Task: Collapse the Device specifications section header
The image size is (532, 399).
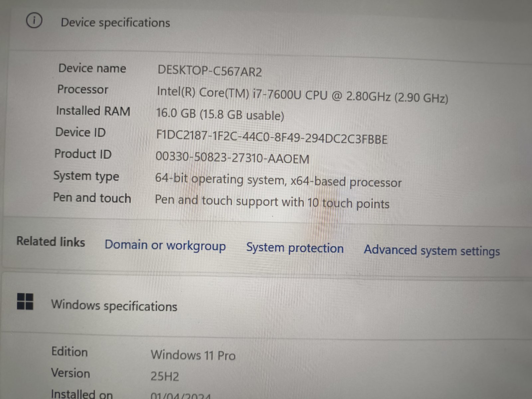Action: (x=115, y=23)
